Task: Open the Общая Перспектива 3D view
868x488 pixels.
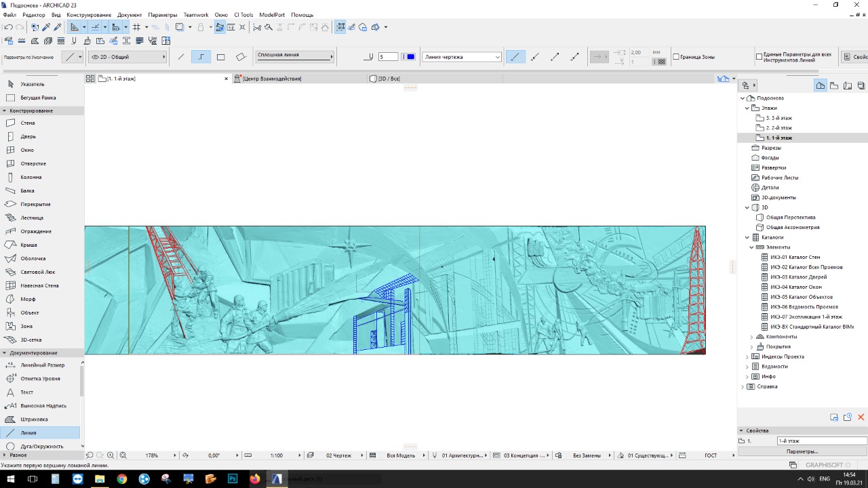Action: [x=790, y=218]
